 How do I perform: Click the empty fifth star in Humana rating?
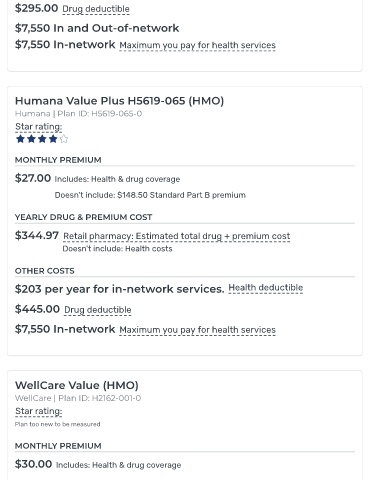click(64, 139)
